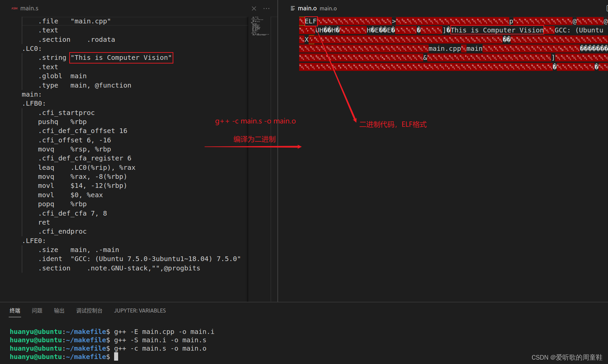Image resolution: width=608 pixels, height=364 pixels.
Task: Open the JUPYTER: VARIABLES panel tab
Action: click(140, 311)
